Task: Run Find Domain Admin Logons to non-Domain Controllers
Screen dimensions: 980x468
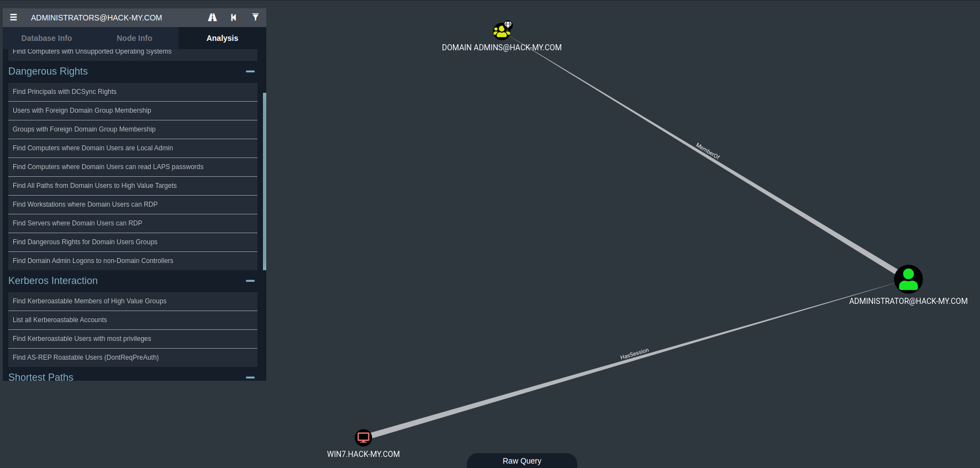Action: point(133,261)
